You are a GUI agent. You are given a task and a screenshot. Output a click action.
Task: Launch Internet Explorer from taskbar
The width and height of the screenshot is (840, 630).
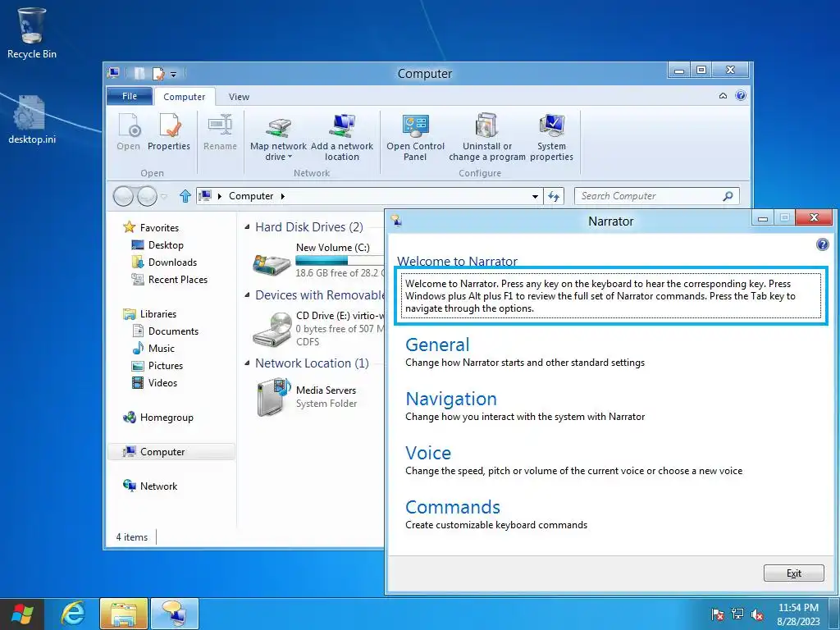(73, 614)
